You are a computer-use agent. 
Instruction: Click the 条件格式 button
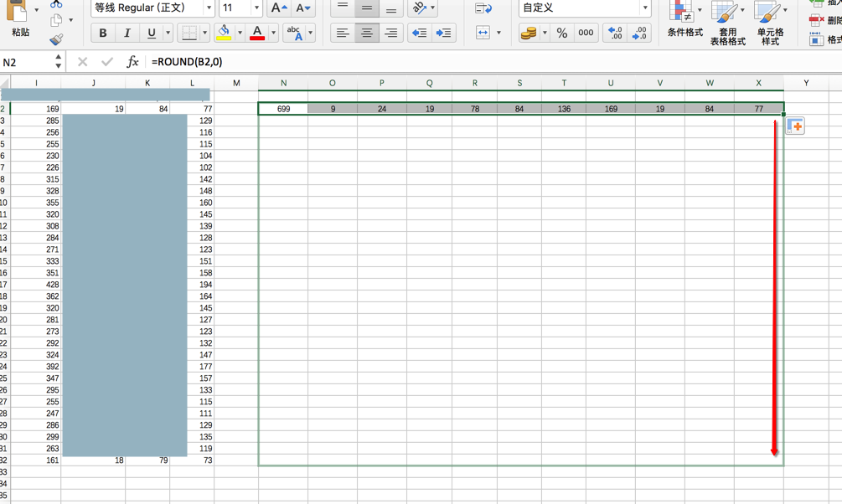pos(684,22)
